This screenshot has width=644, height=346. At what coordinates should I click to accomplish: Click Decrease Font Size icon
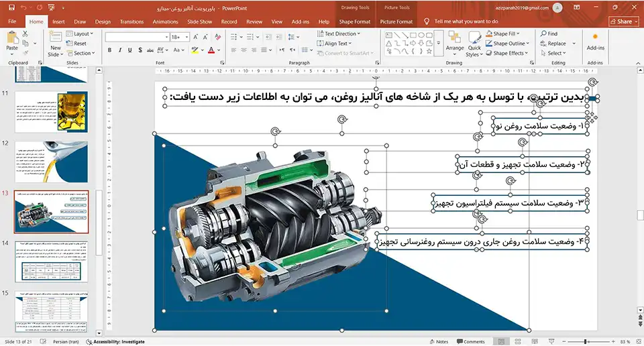click(205, 37)
